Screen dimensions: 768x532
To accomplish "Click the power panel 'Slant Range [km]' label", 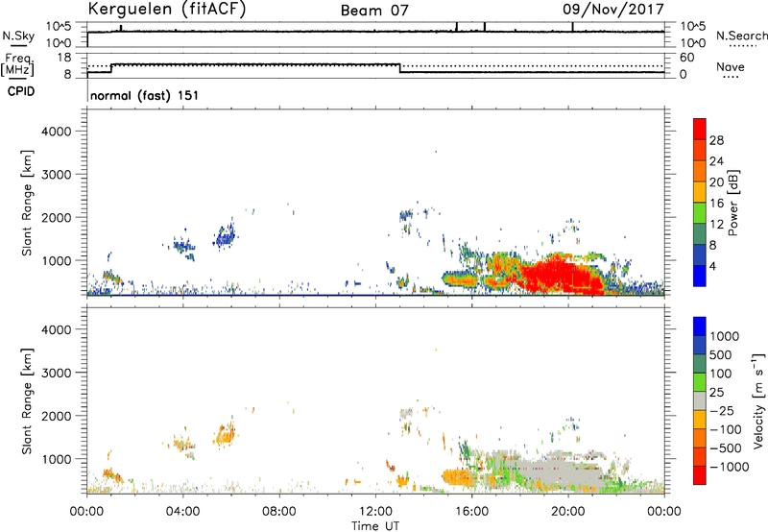I will coord(27,203).
